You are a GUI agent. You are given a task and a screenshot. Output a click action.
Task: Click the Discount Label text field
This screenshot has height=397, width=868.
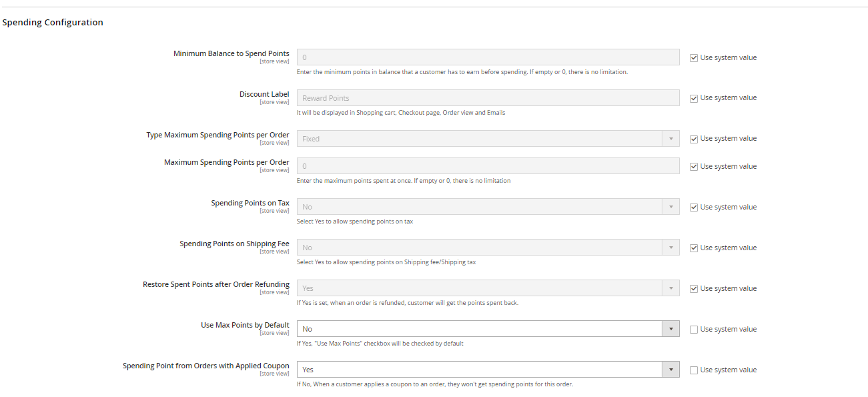pyautogui.click(x=488, y=98)
